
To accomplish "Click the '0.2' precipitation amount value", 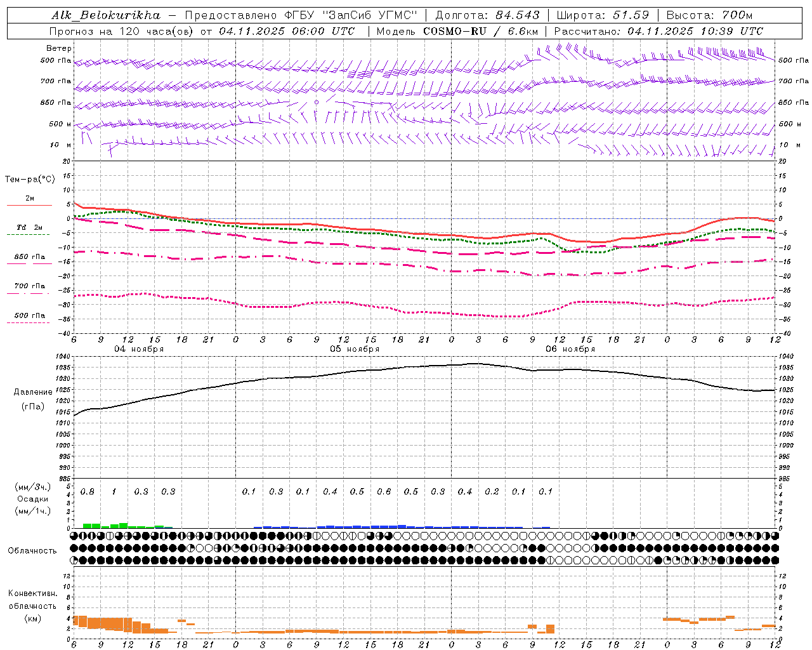I will pyautogui.click(x=492, y=492).
